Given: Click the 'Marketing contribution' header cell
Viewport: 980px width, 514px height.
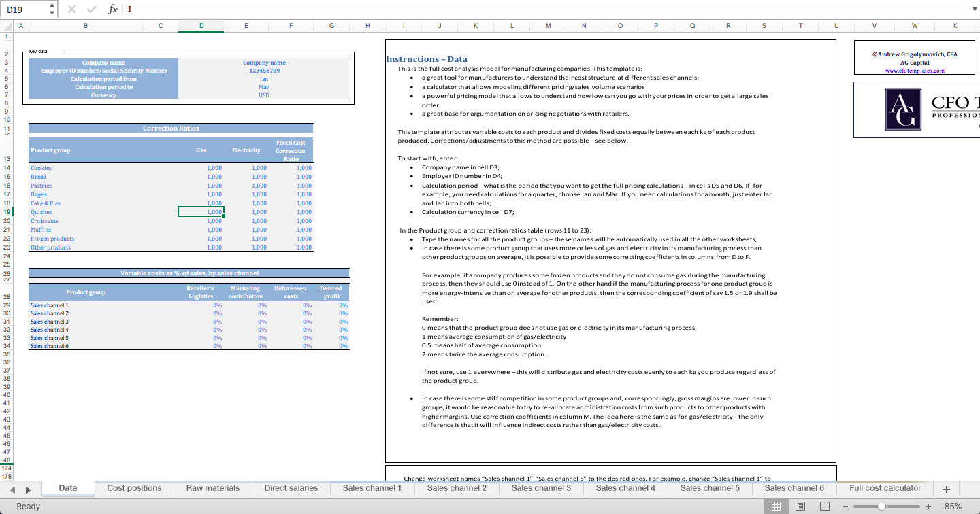Looking at the screenshot, I should point(246,292).
